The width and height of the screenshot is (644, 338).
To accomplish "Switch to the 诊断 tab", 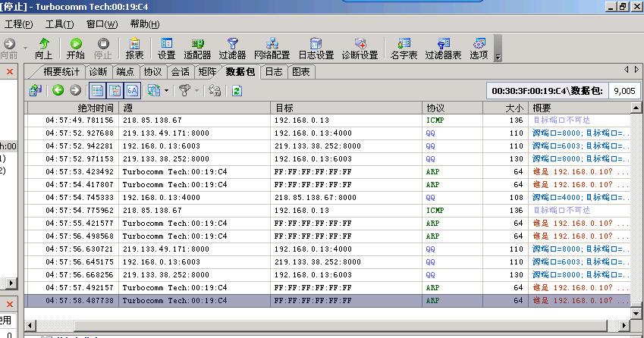I will click(98, 72).
